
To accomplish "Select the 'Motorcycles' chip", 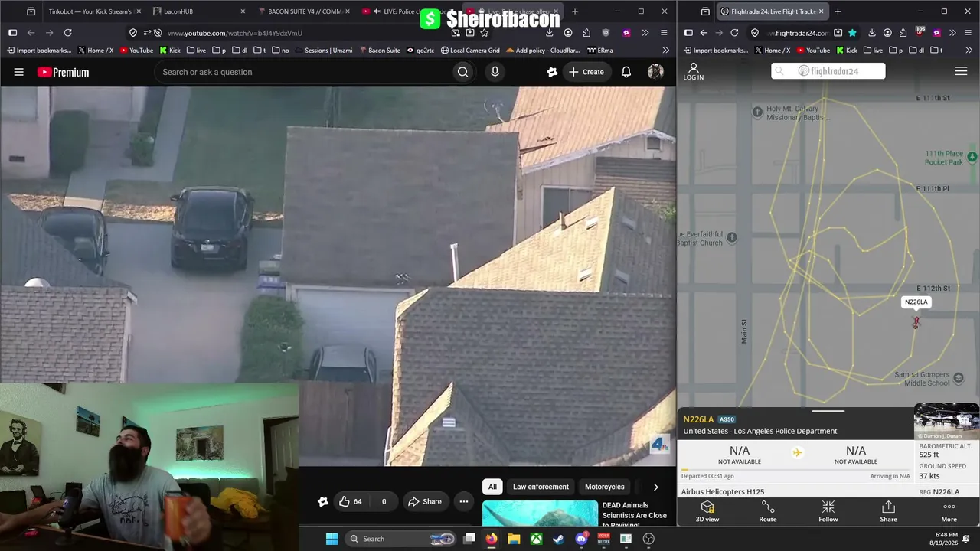I will pos(605,487).
